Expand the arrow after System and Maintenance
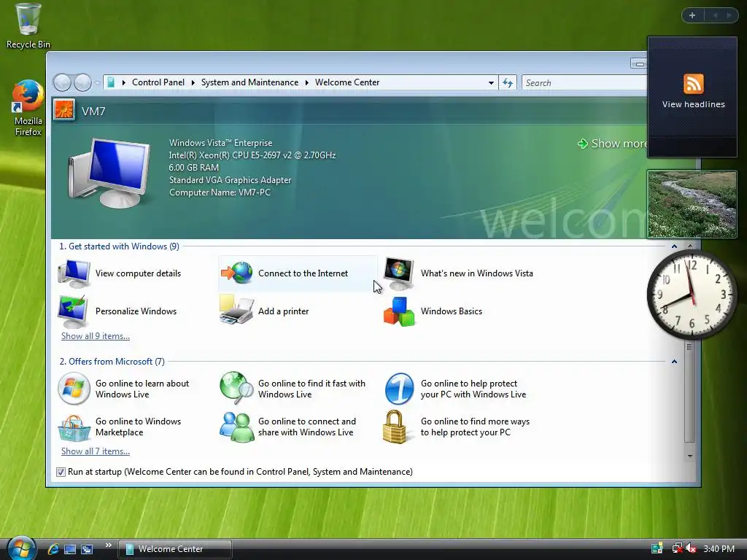The height and width of the screenshot is (560, 747). click(307, 83)
